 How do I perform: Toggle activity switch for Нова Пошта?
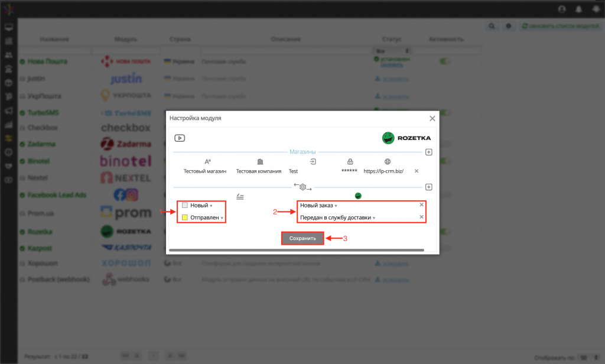(445, 61)
